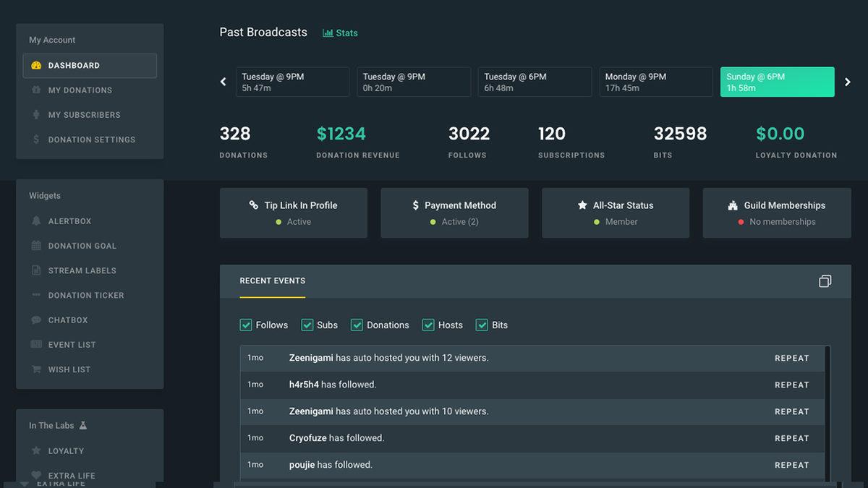Screen dimensions: 868x488
Task: Open the Stats link
Action: pyautogui.click(x=340, y=32)
